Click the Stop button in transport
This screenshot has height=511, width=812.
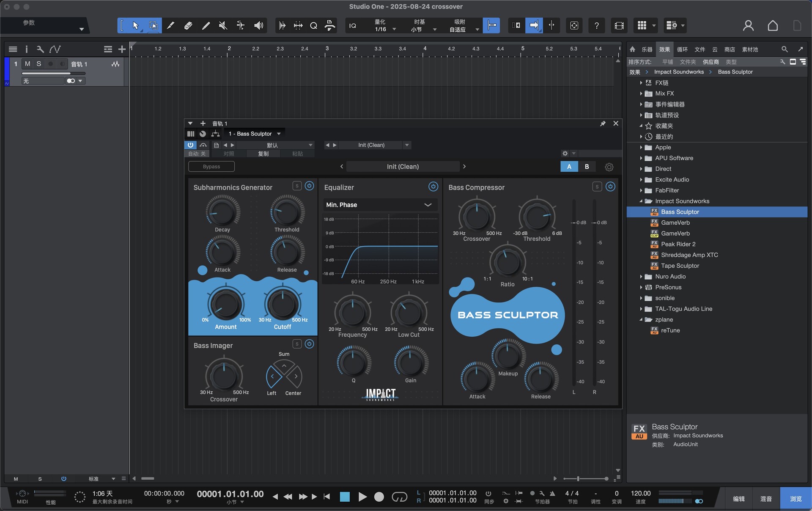(x=345, y=497)
